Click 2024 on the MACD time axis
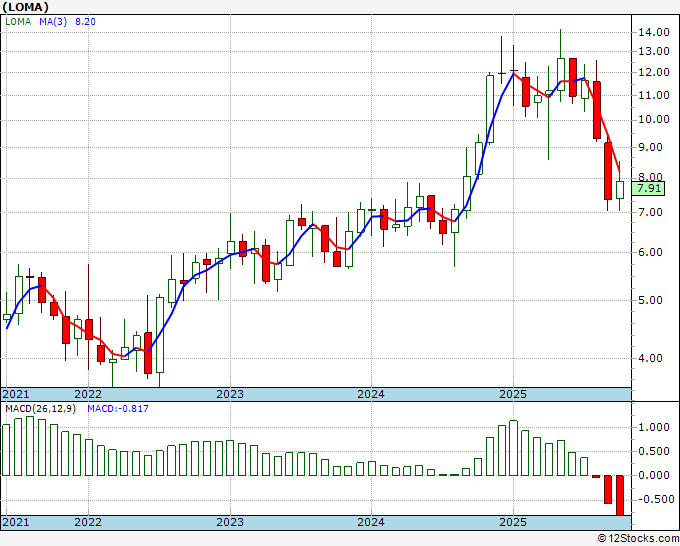The height and width of the screenshot is (546, 680). tap(371, 522)
